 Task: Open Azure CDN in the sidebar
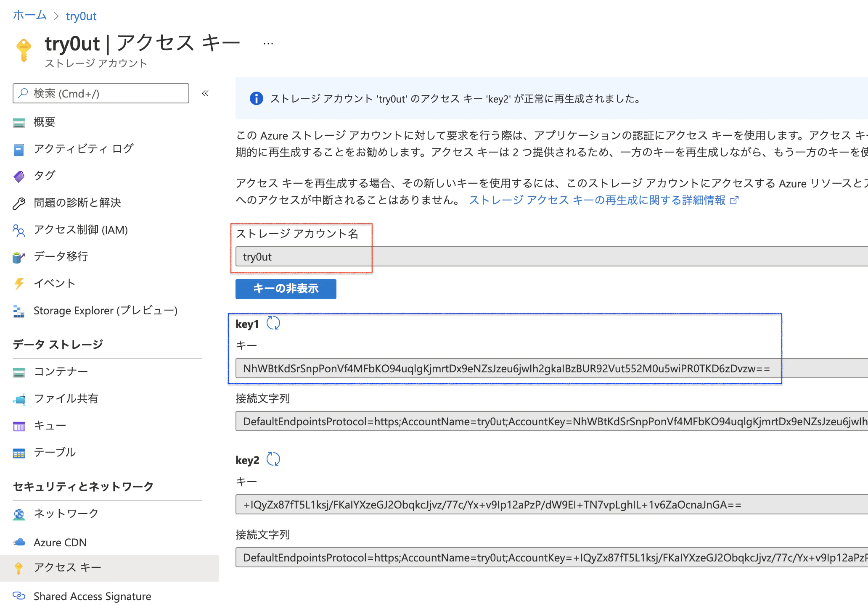pos(60,543)
